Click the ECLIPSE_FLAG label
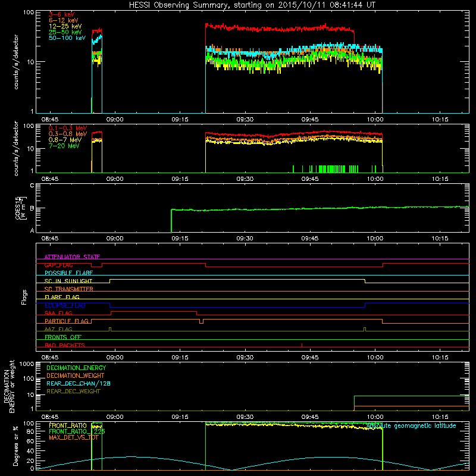Image resolution: width=476 pixels, height=476 pixels. point(65,305)
